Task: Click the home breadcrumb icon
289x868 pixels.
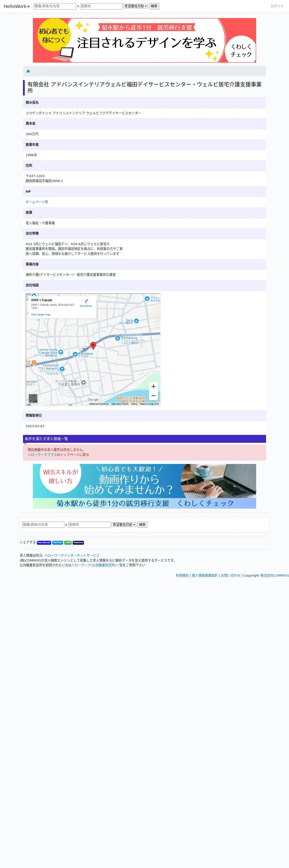Action: click(28, 71)
